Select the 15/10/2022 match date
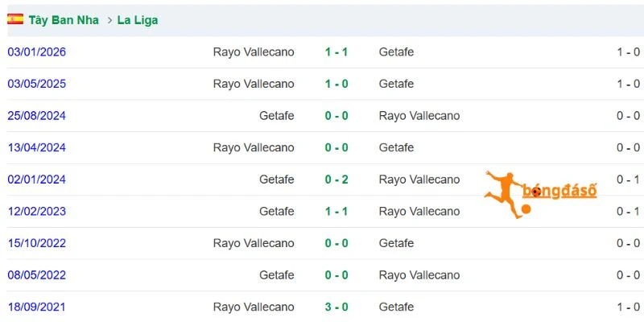Image resolution: width=644 pixels, height=322 pixels. pos(36,243)
